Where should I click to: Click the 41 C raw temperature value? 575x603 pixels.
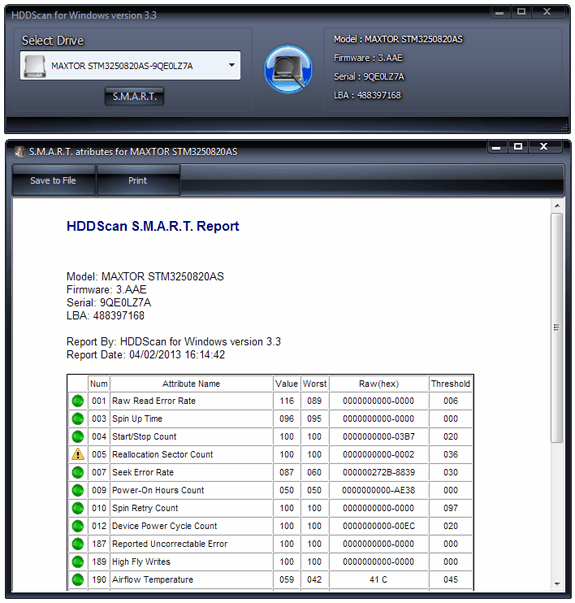click(x=378, y=580)
